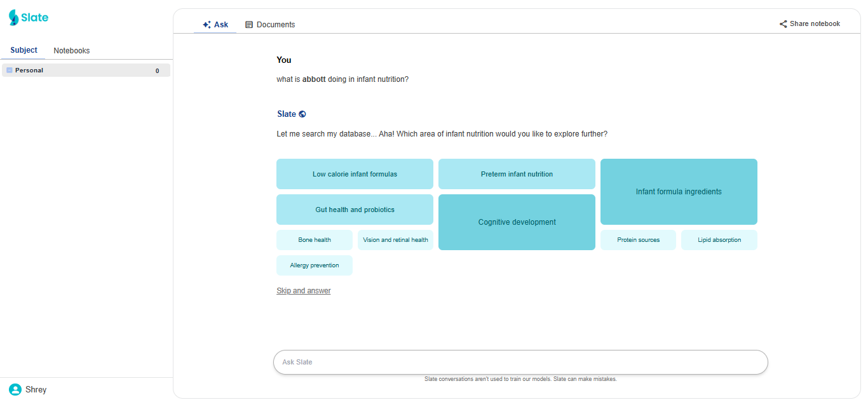Click the globe icon next to Slate

(x=302, y=114)
